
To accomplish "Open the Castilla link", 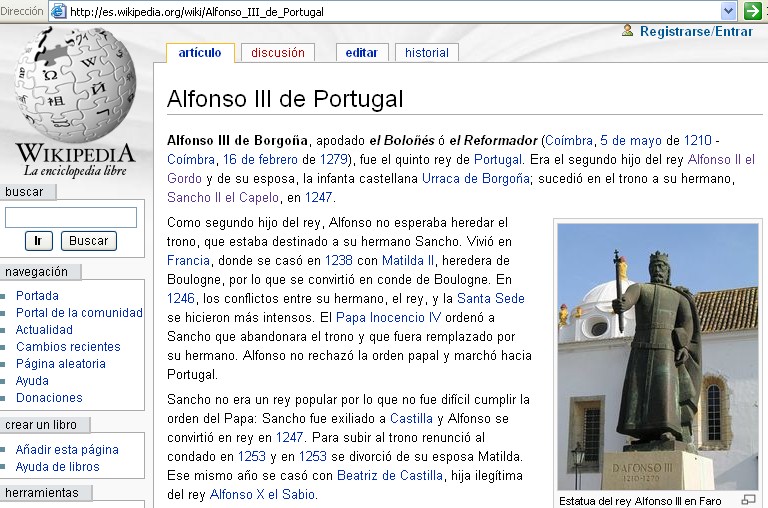I will coord(411,419).
